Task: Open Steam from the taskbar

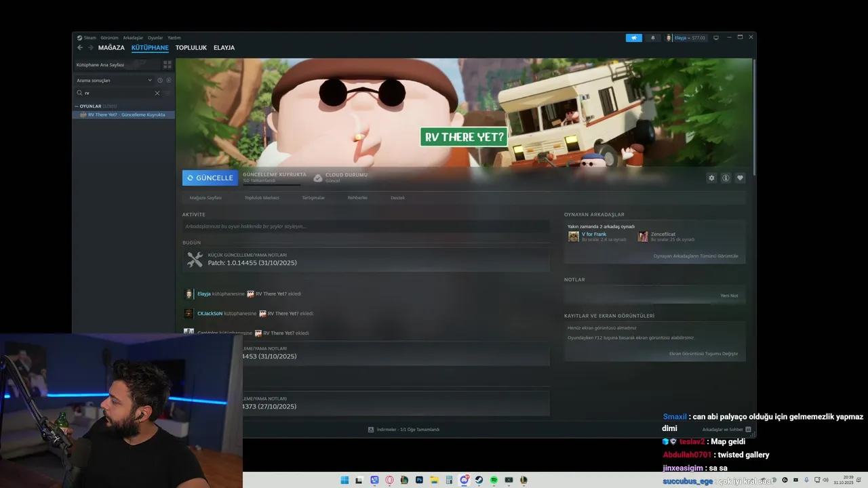Action: 479,480
